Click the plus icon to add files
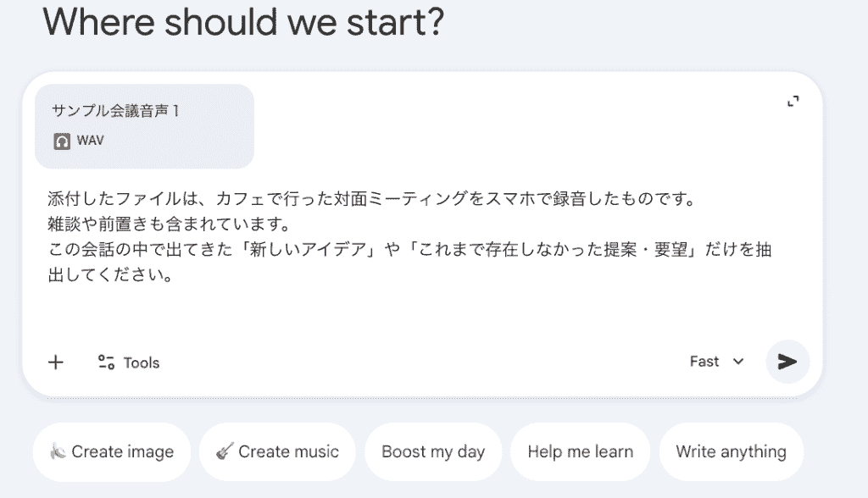Screen dimensions: 868x498 (56, 362)
